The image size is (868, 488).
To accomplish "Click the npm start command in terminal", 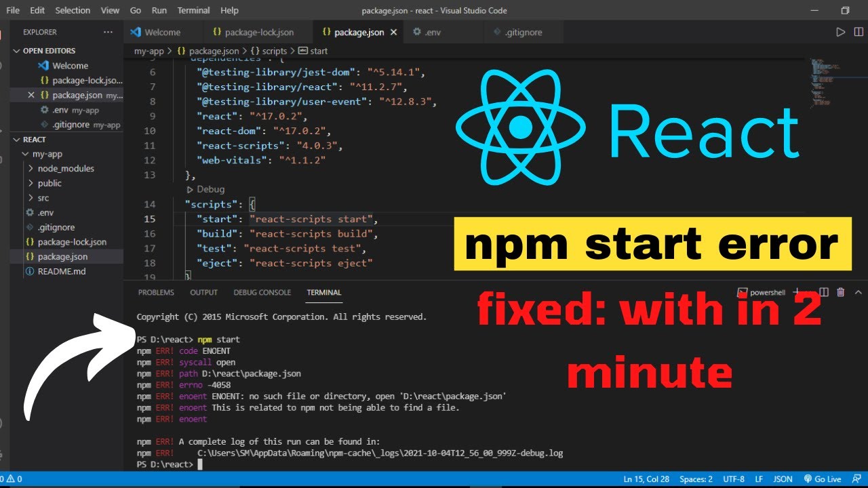I will click(x=219, y=339).
